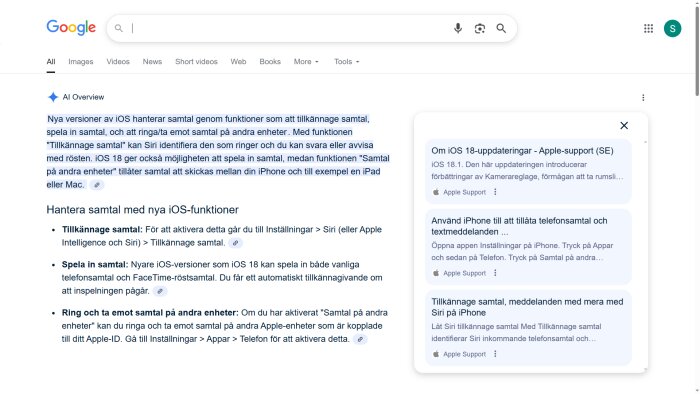Click source link icon after 'eller Mac.'
The height and width of the screenshot is (394, 700).
[x=96, y=185]
